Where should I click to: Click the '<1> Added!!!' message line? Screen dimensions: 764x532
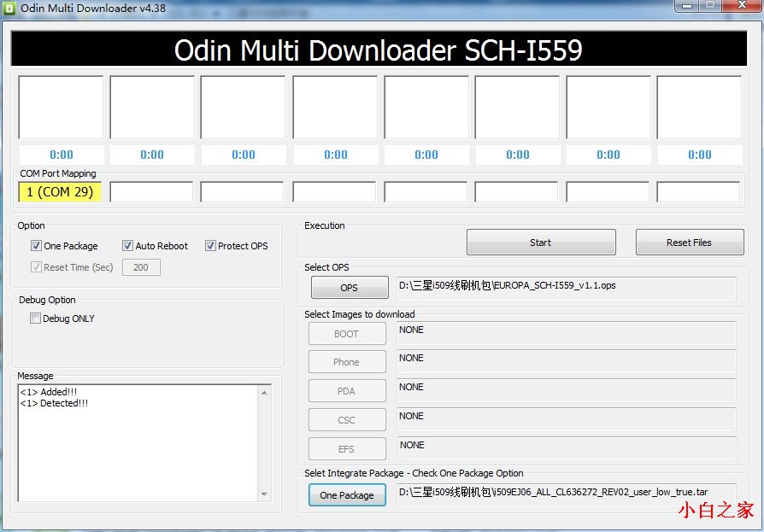pyautogui.click(x=48, y=392)
